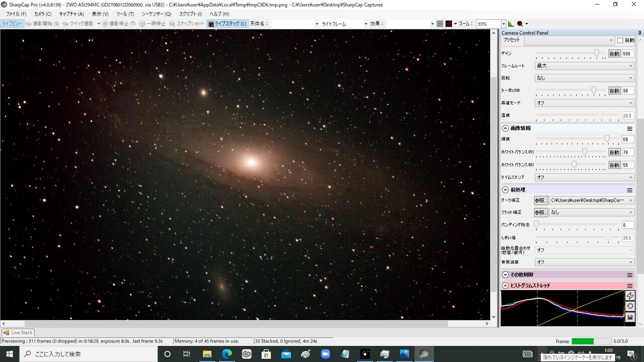
Task: Launch Microsoft Edge from the taskbar
Action: coord(226,354)
